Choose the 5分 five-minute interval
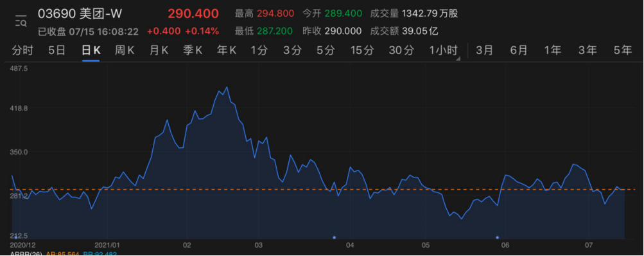This screenshot has height=256, width=644. (326, 51)
